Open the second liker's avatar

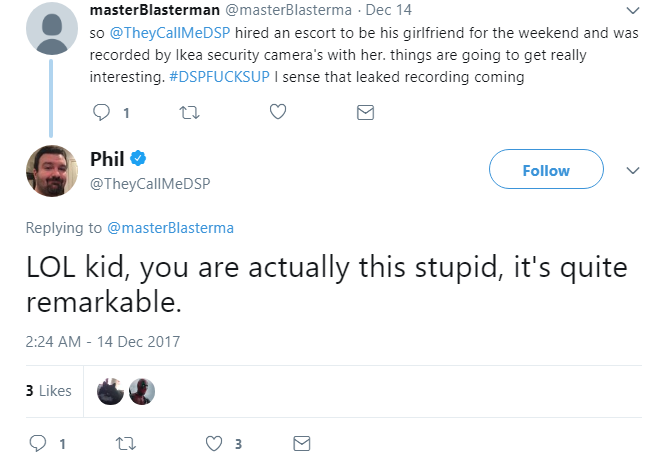pos(142,391)
